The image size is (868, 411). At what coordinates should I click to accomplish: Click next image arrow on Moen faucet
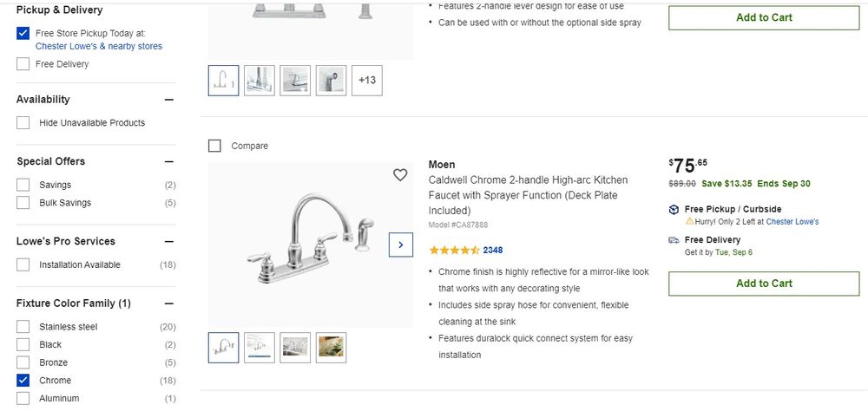[400, 245]
